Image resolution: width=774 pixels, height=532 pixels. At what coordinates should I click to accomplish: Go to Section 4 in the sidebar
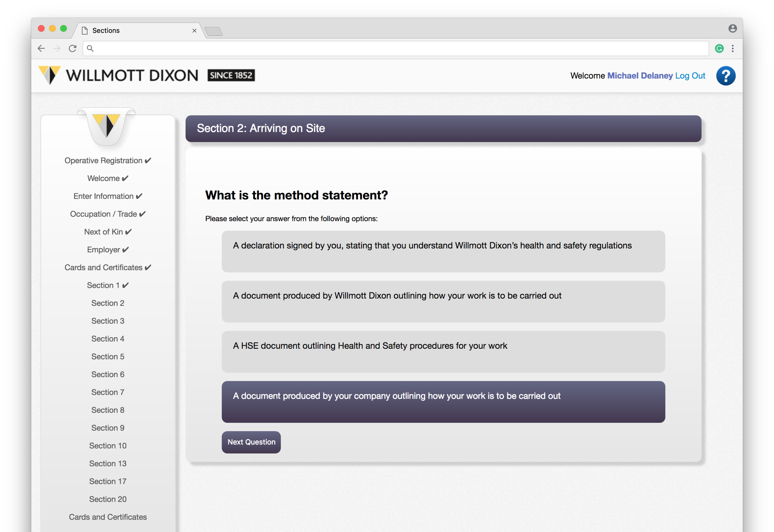(108, 339)
